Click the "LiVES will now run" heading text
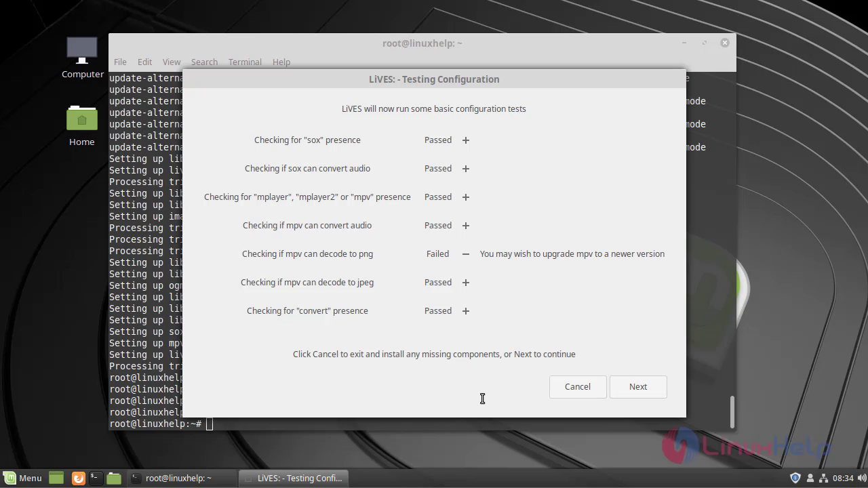This screenshot has width=868, height=488. 434,108
